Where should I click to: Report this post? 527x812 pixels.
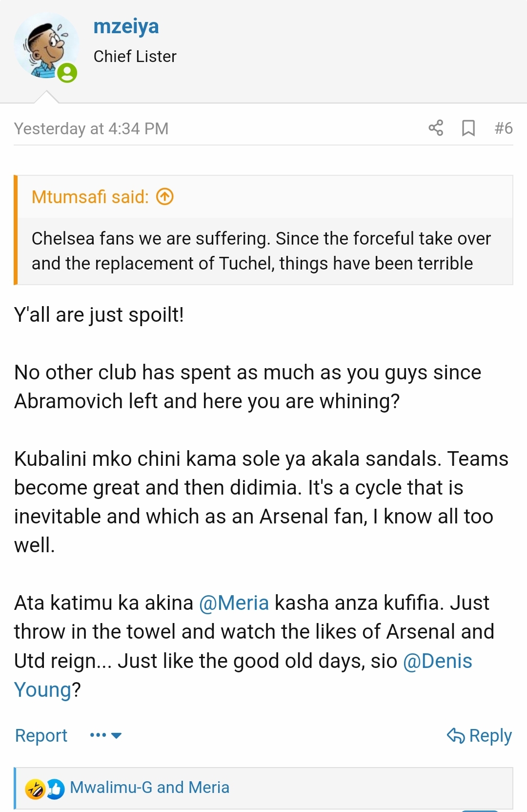(x=41, y=735)
